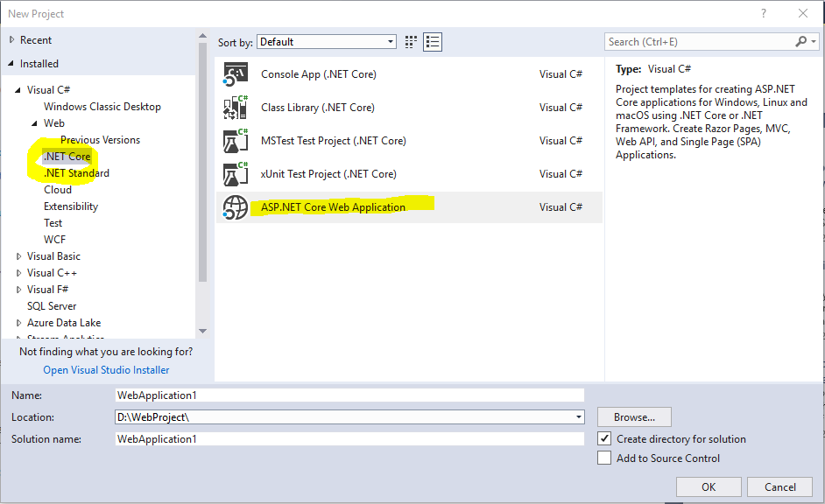Click the Cancel button

point(779,487)
